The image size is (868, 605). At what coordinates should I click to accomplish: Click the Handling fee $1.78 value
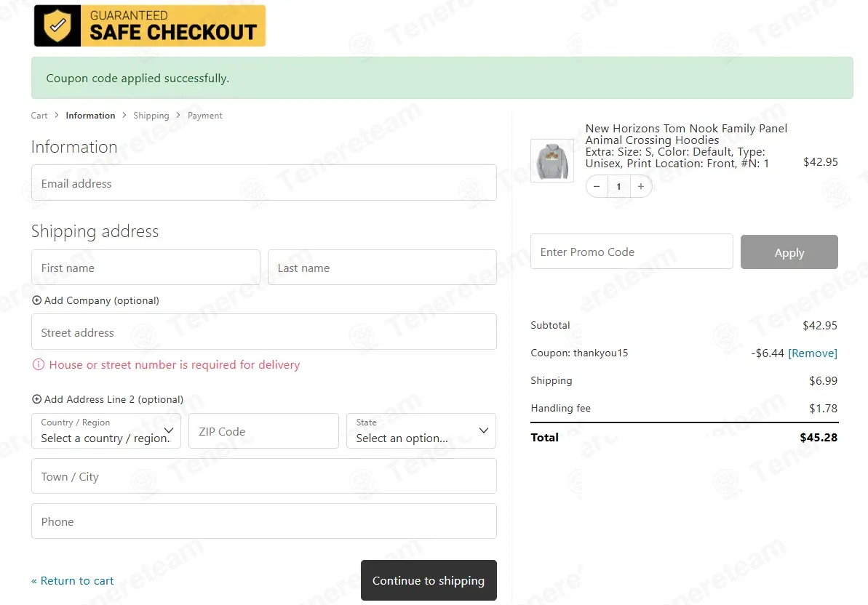click(x=823, y=408)
